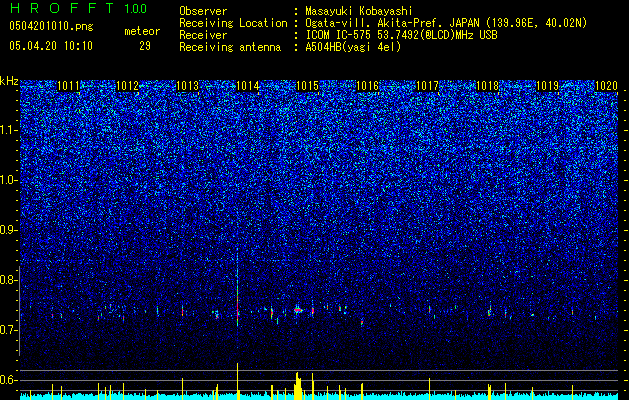The width and height of the screenshot is (629, 400).
Task: Click the 1017 time marker
Action: click(x=428, y=86)
